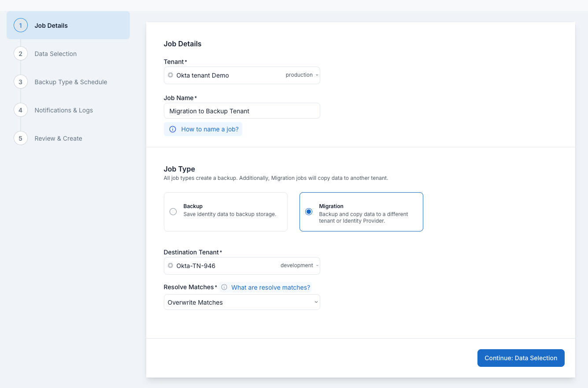Open the 'How to name a job?' link

click(x=209, y=129)
